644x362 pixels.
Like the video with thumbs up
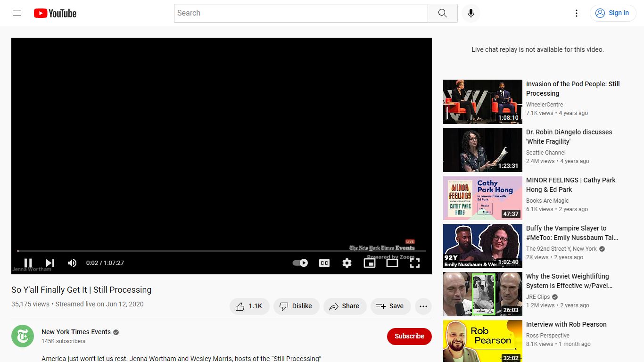point(249,306)
